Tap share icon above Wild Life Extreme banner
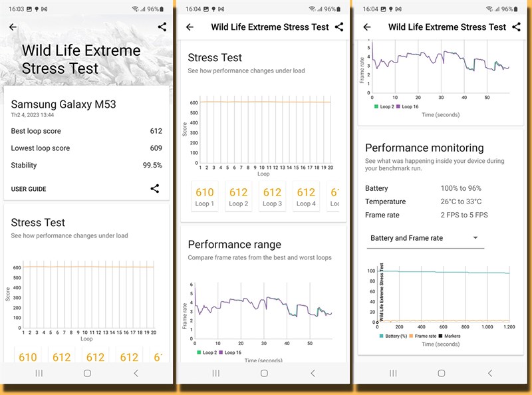Image resolution: width=532 pixels, height=395 pixels. [162, 27]
